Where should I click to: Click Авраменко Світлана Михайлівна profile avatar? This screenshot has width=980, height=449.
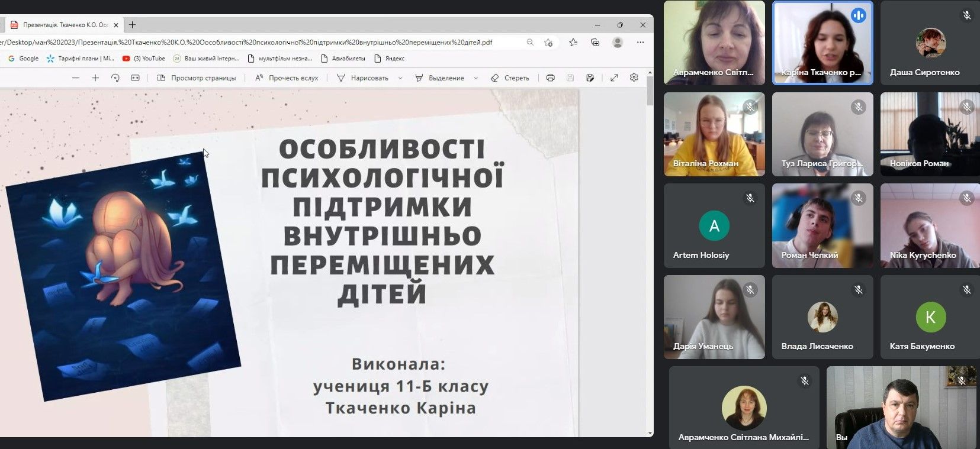744,408
